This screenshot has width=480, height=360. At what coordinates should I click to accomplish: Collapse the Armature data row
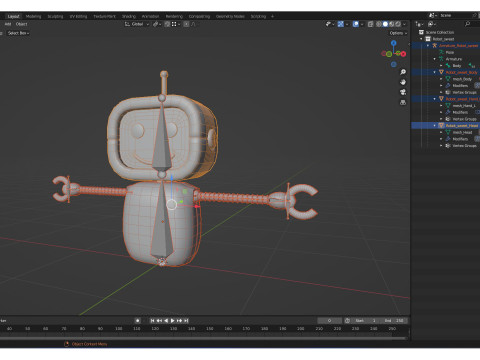coord(435,59)
